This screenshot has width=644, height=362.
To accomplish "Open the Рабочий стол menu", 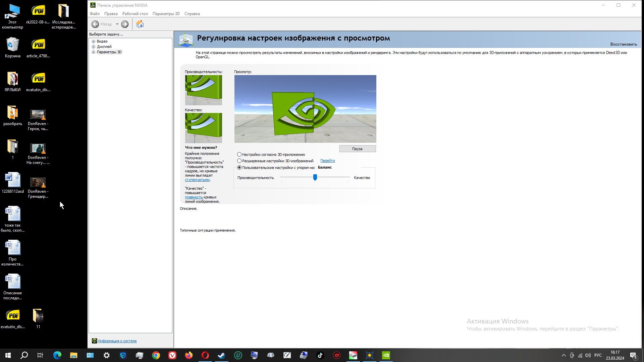I will 135,14.
